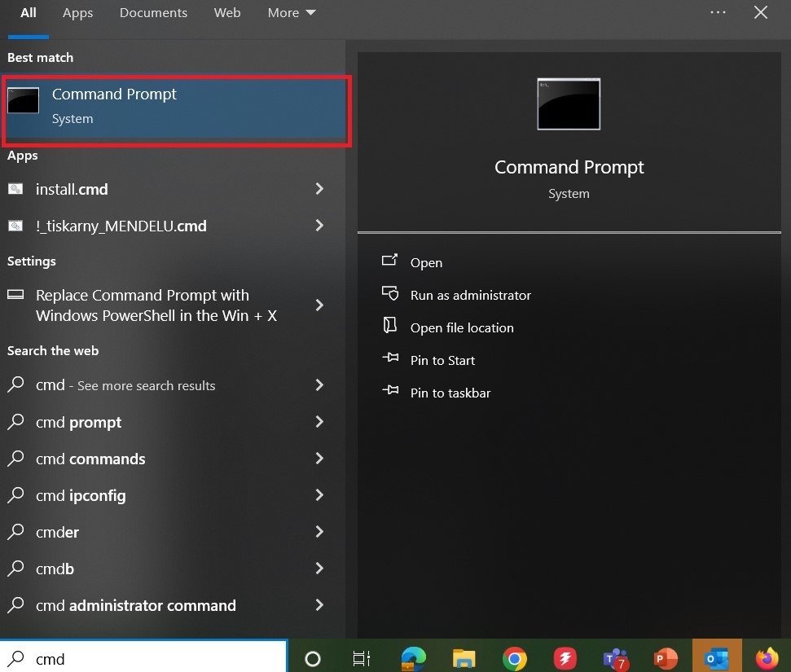The height and width of the screenshot is (672, 791).
Task: Click the search box containing 'cmd'
Action: tap(155, 658)
